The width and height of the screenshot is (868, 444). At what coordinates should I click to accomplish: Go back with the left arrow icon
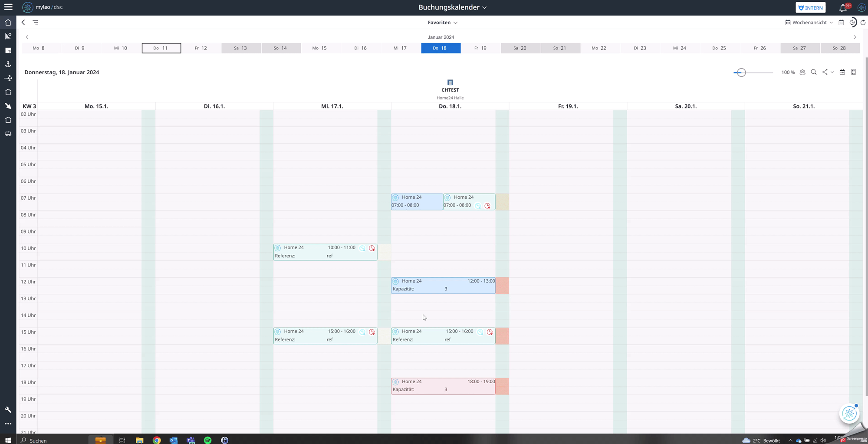(23, 23)
